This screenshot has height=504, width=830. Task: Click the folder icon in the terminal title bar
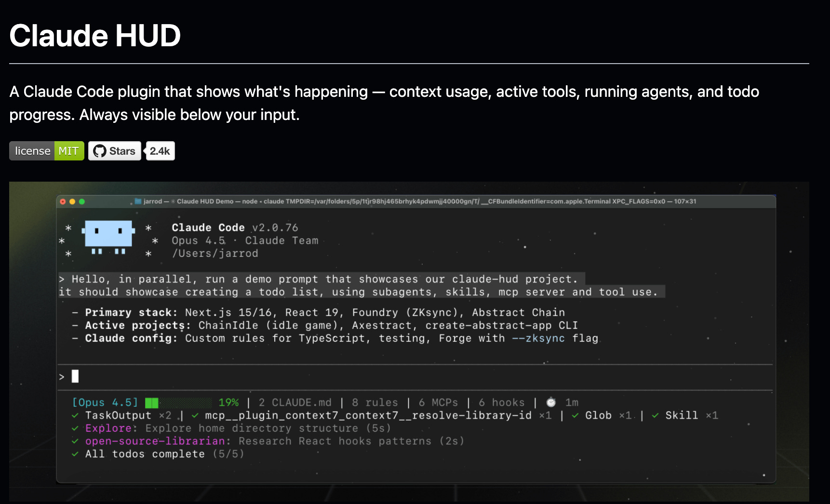click(137, 202)
